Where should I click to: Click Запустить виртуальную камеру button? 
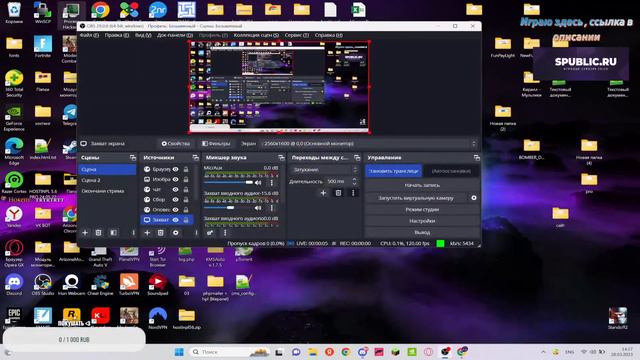[416, 198]
